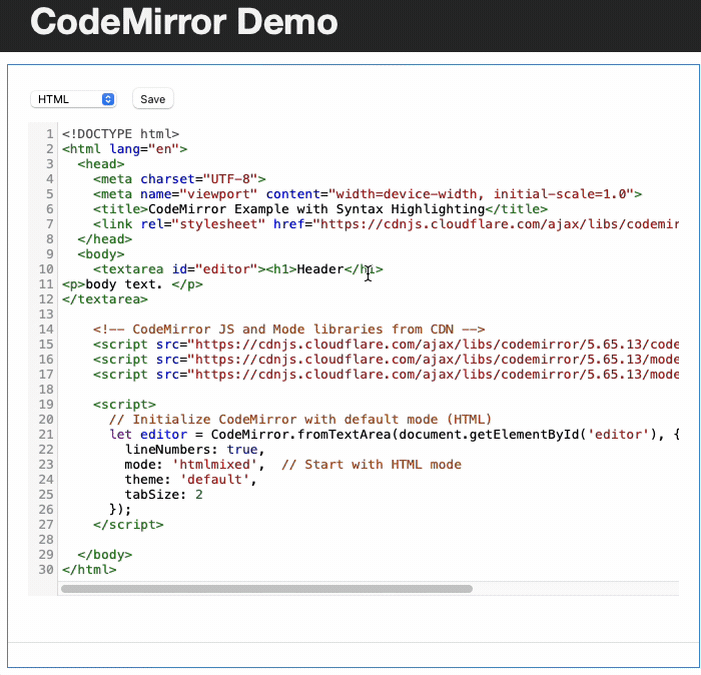Click line number 1 in the editor gutter
Image resolution: width=701 pixels, height=675 pixels.
tap(49, 134)
